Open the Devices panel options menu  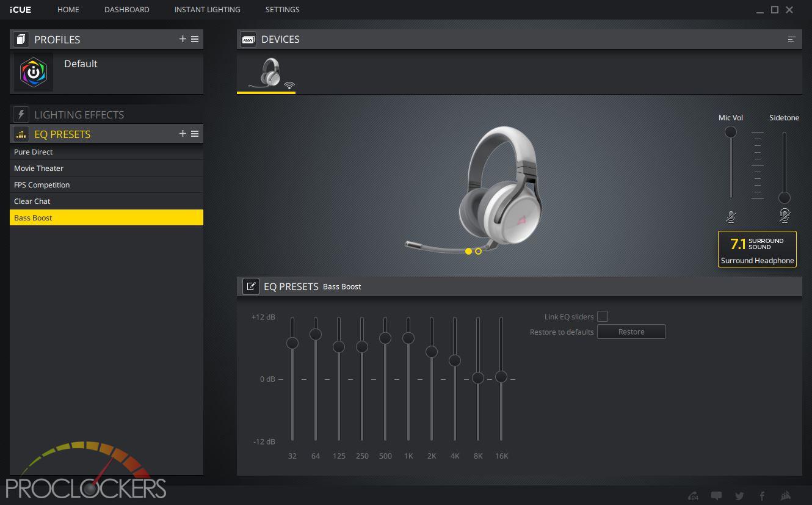791,39
